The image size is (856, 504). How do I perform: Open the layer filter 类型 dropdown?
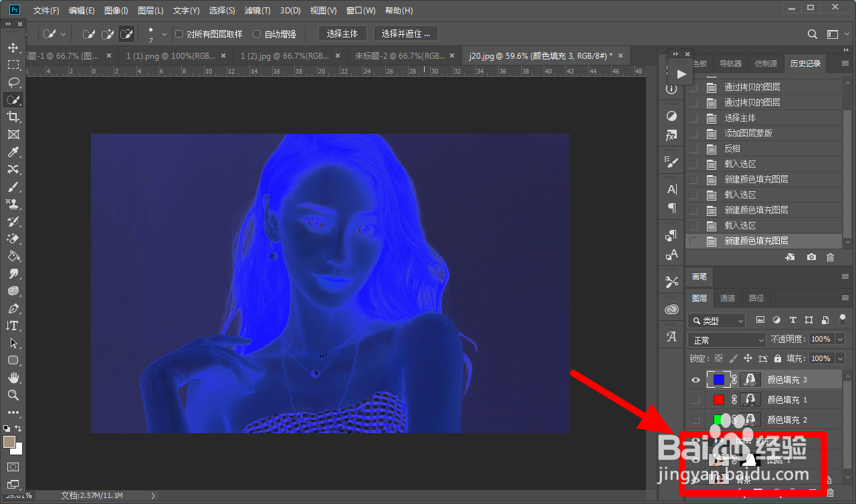click(716, 321)
